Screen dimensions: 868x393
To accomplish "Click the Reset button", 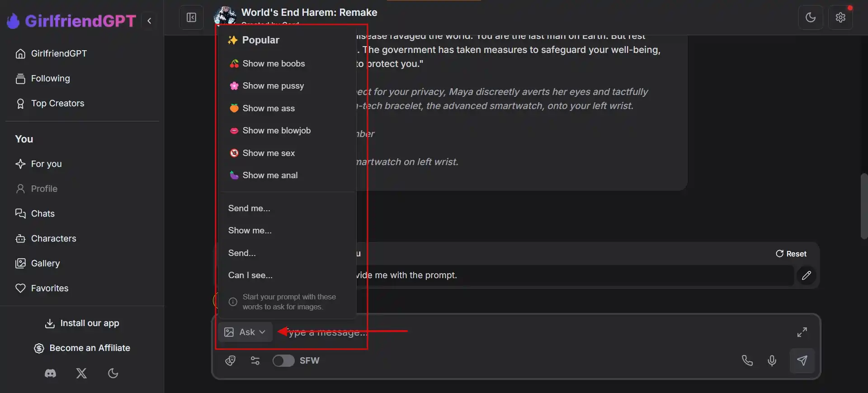I will point(791,254).
